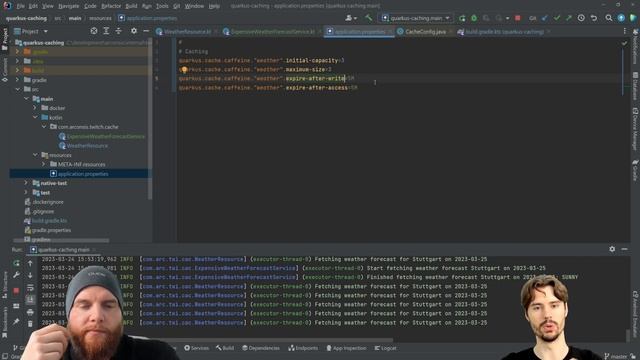Collapse the kotlin folder
Screen dimensions: 640x360
pyautogui.click(x=35, y=118)
